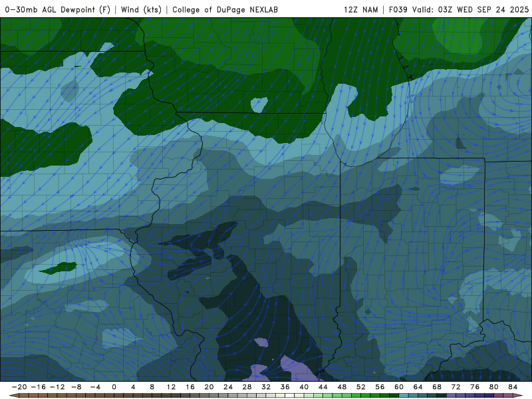Click the 56 value on the color scale
Screen dimensions: 532x399
(380, 387)
